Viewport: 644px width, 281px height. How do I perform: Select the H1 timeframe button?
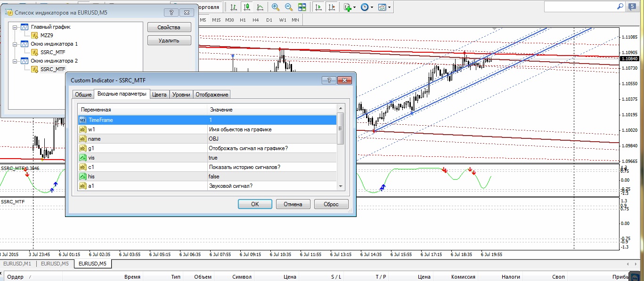tap(243, 20)
